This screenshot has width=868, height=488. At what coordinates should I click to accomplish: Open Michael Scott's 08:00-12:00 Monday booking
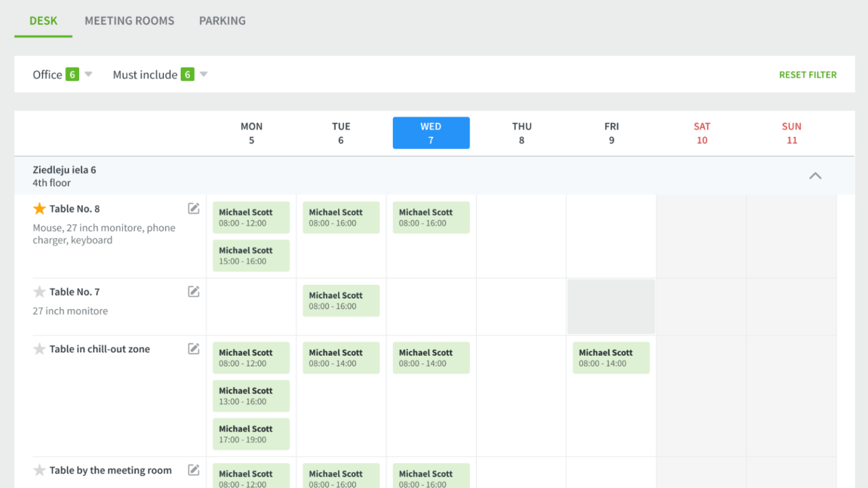[x=251, y=217]
